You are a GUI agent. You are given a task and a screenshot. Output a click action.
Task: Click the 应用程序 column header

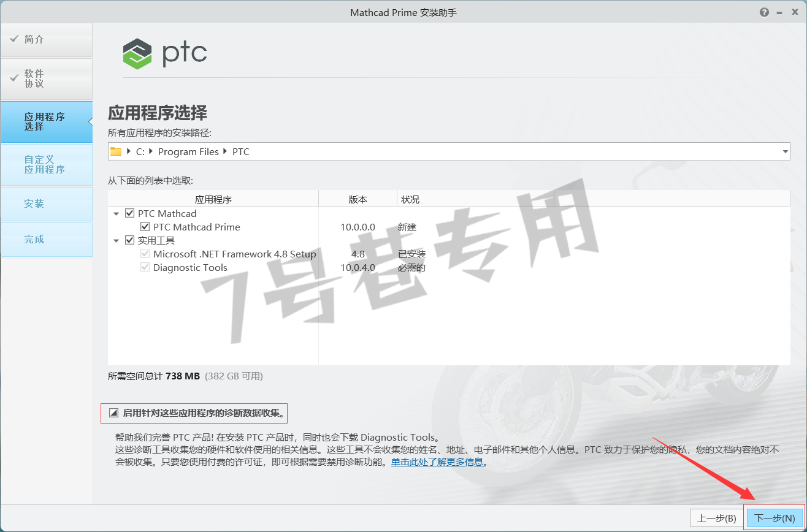point(213,199)
